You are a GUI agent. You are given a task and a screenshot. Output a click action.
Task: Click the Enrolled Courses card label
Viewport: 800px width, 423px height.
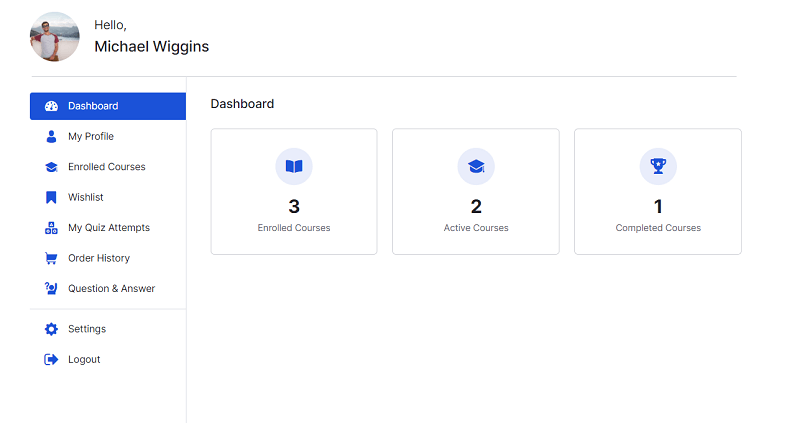point(294,228)
